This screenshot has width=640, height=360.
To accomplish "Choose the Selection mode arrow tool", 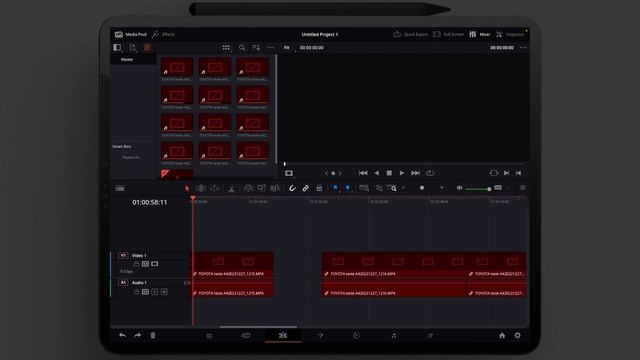I will click(187, 188).
